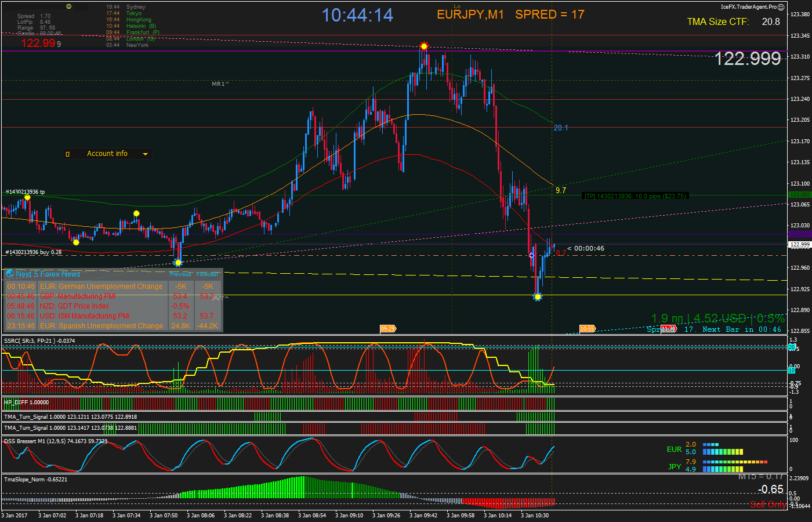The height and width of the screenshot is (522, 812).
Task: Select the DSS Bressert M1 indicator label
Action: [x=56, y=441]
